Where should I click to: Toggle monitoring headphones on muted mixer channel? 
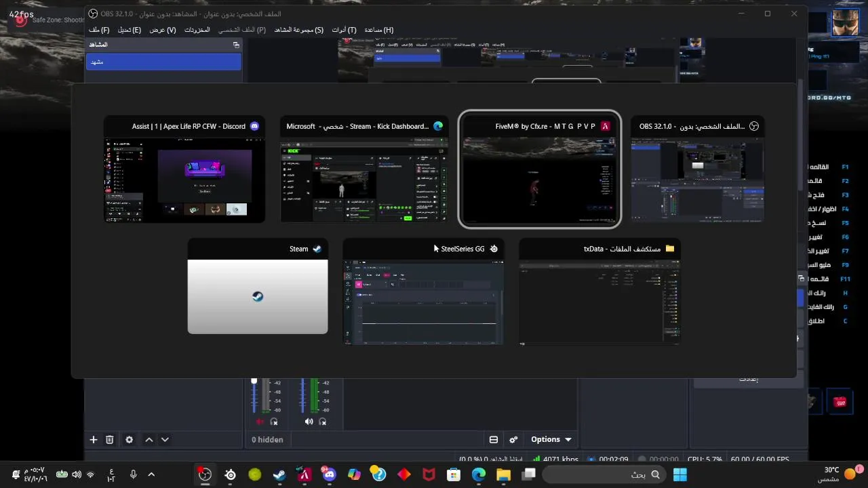click(x=274, y=422)
